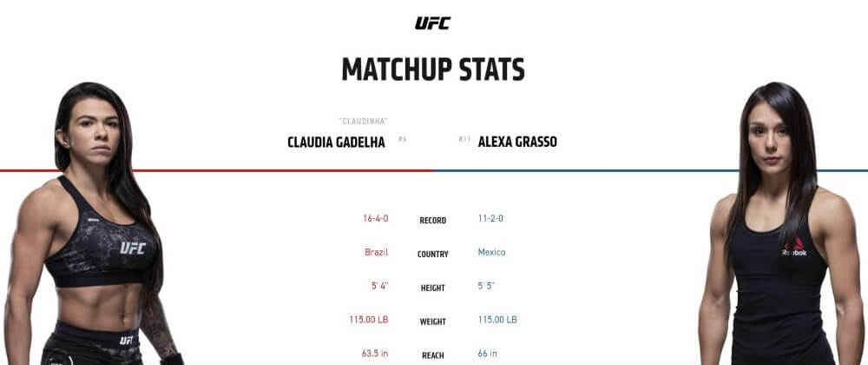Image resolution: width=868 pixels, height=365 pixels.
Task: Select Grasso's 11-2-0 record value
Action: coord(490,218)
